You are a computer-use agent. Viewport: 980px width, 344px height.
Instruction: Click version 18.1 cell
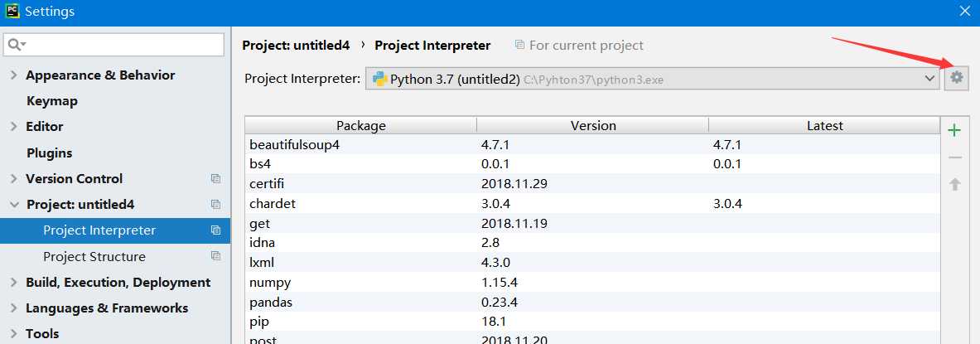pyautogui.click(x=494, y=322)
